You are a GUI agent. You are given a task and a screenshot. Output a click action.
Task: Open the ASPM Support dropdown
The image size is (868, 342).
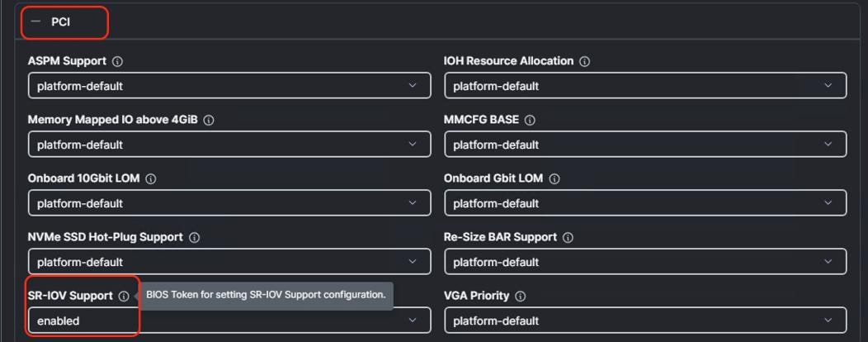229,86
